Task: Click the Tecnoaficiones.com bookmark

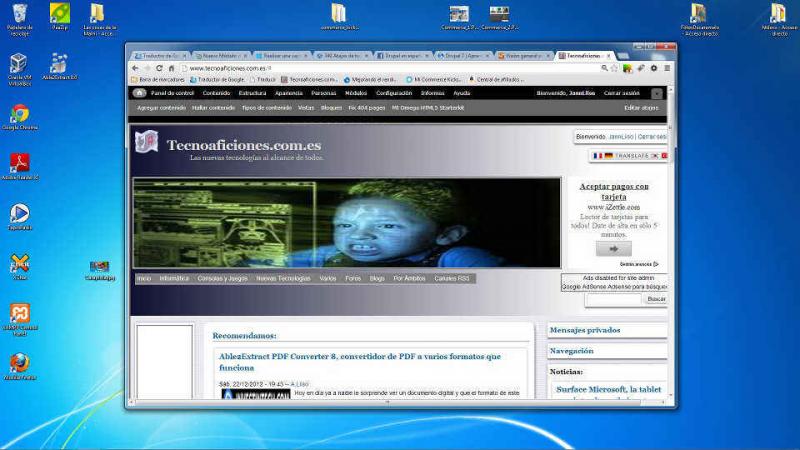Action: 309,80
